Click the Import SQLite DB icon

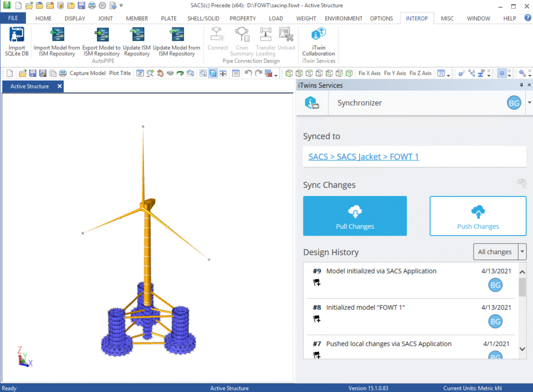click(x=16, y=42)
